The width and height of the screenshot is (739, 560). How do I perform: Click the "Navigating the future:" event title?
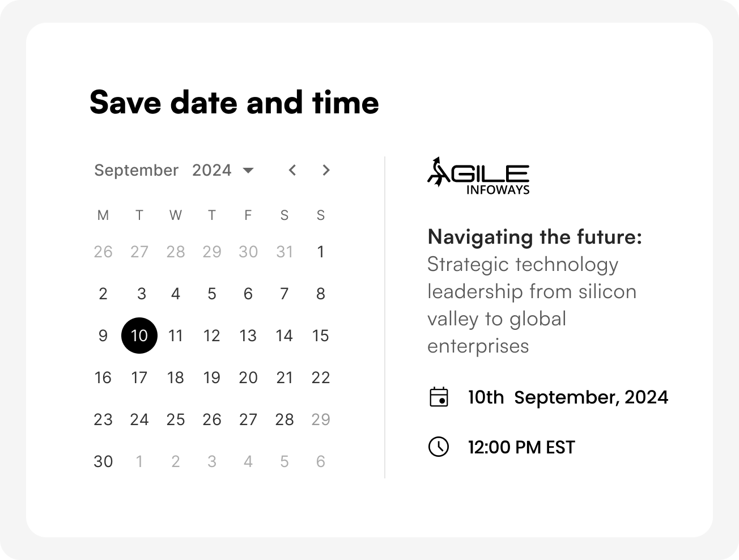coord(534,237)
